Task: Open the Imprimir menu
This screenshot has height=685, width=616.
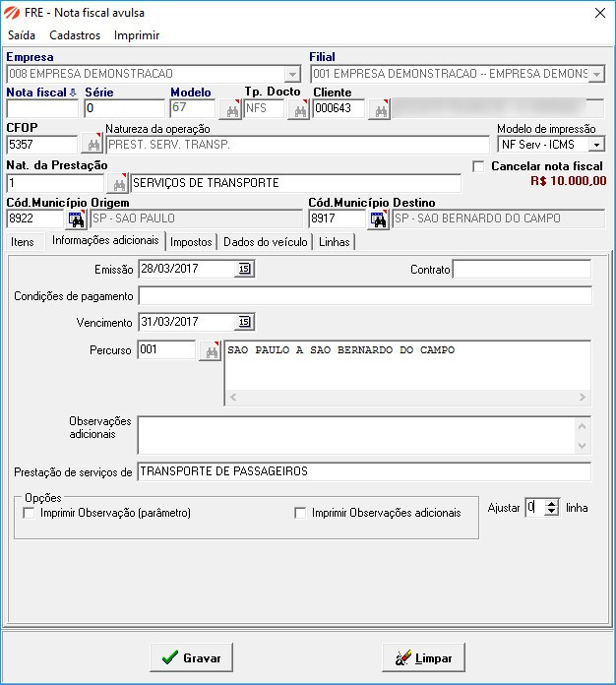Action: (137, 35)
